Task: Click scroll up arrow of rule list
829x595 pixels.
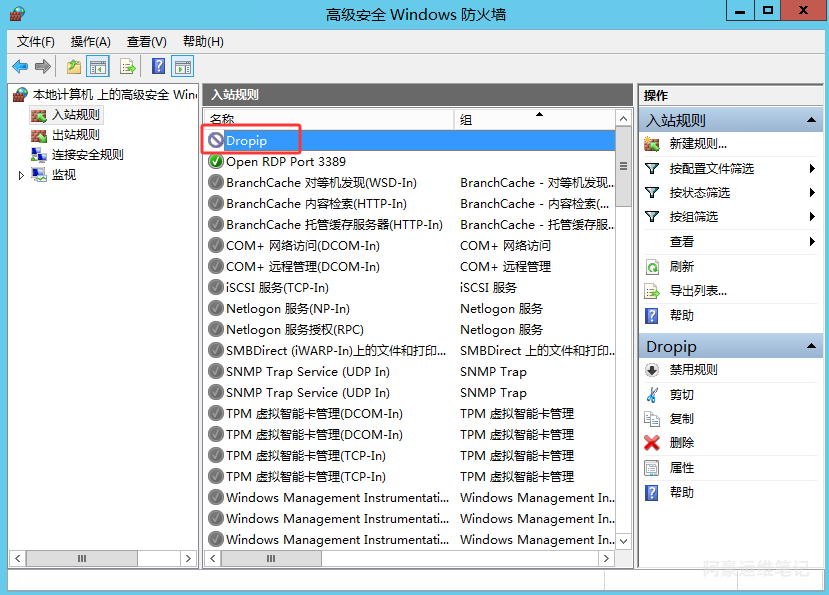Action: (x=623, y=118)
